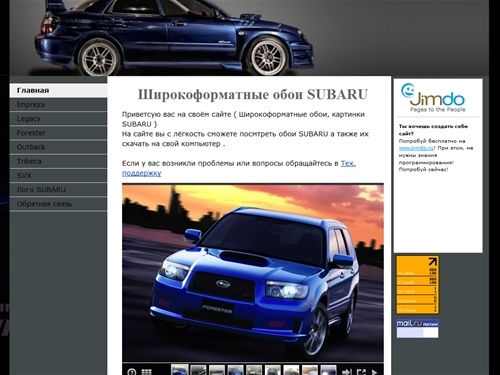Select the highlighted first gallery thumbnail
This screenshot has width=500, height=375.
(x=180, y=370)
